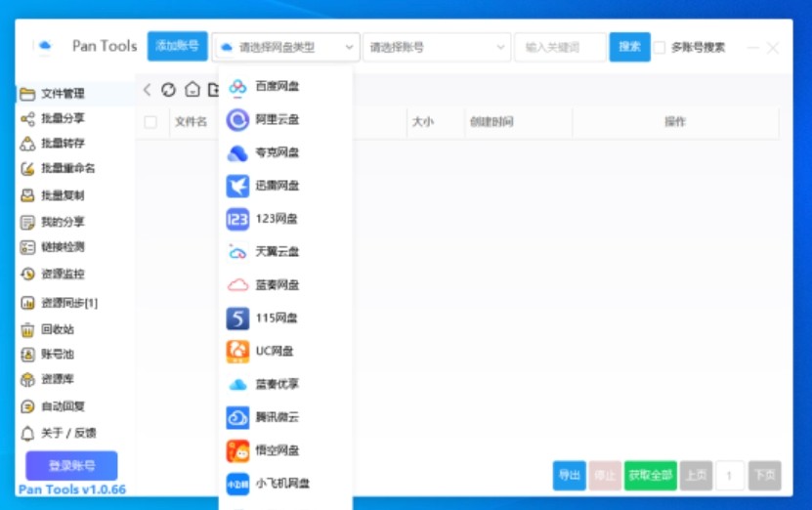Viewport: 812px width, 510px height.
Task: Choose 夸克网盘 in the list
Action: point(285,152)
